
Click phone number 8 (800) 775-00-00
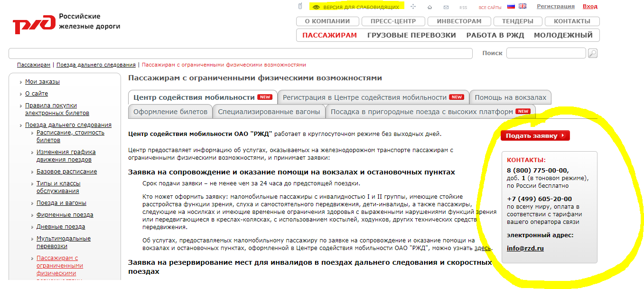point(537,170)
